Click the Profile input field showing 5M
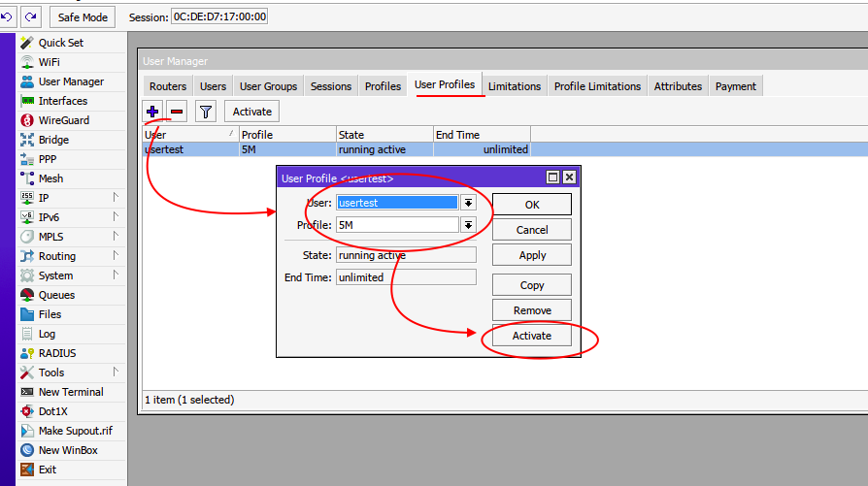The width and height of the screenshot is (868, 486). 396,225
